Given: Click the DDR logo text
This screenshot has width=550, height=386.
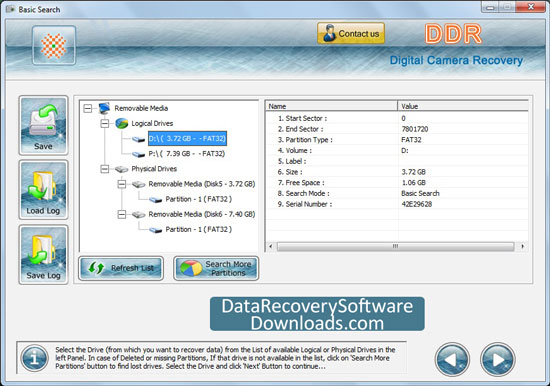Looking at the screenshot, I should coord(453,34).
